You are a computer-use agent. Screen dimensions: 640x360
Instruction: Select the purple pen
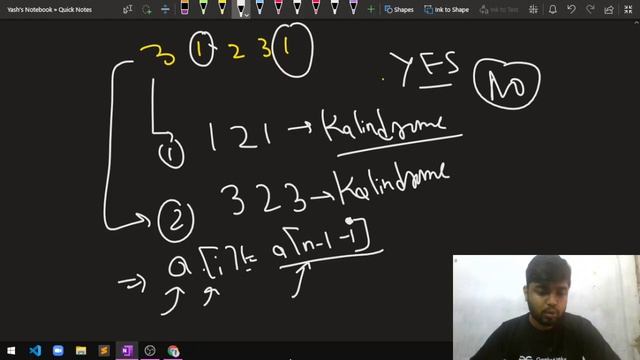pyautogui.click(x=353, y=8)
